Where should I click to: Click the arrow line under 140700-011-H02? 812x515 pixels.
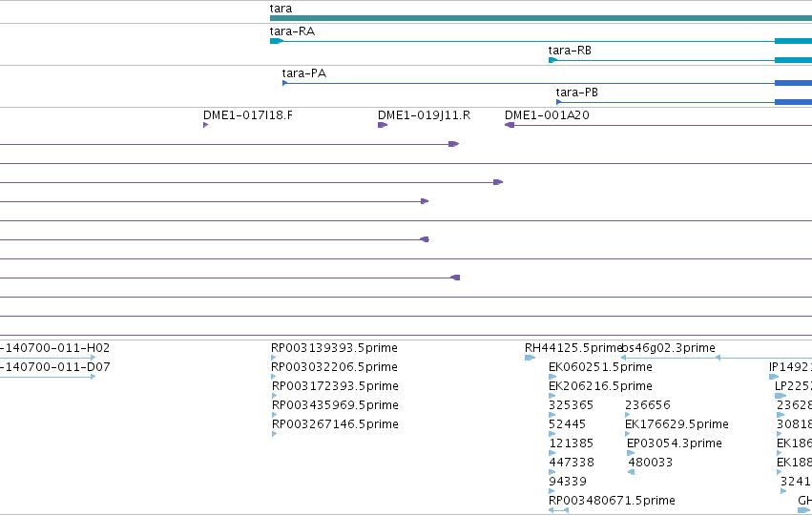tap(48, 358)
